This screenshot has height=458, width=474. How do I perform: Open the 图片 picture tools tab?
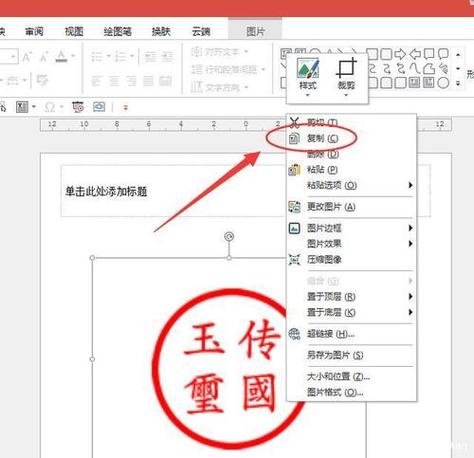(255, 31)
